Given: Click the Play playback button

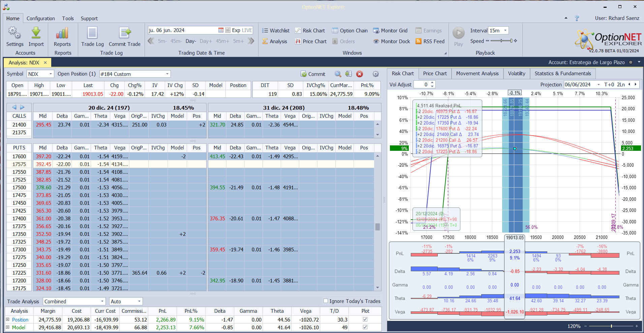Looking at the screenshot, I should [x=458, y=33].
